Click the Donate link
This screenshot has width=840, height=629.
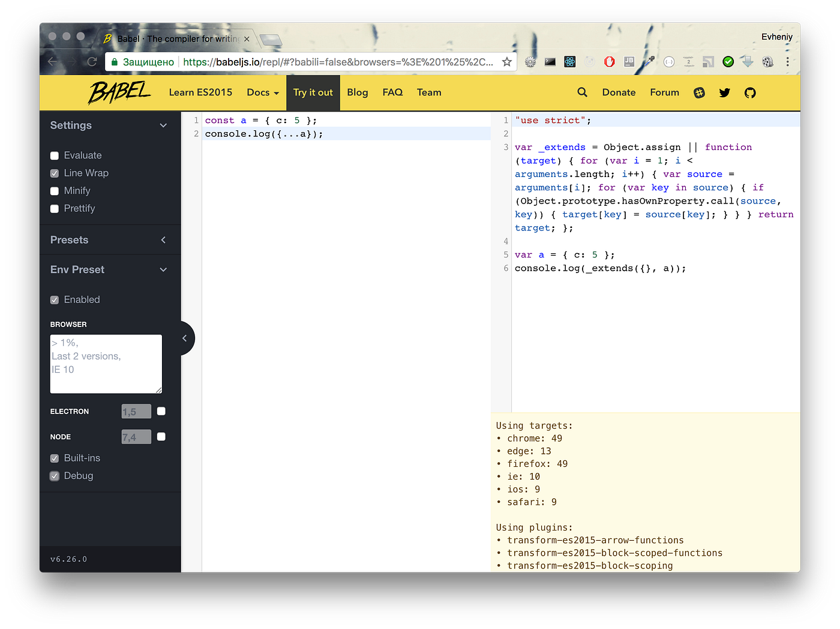coord(619,92)
